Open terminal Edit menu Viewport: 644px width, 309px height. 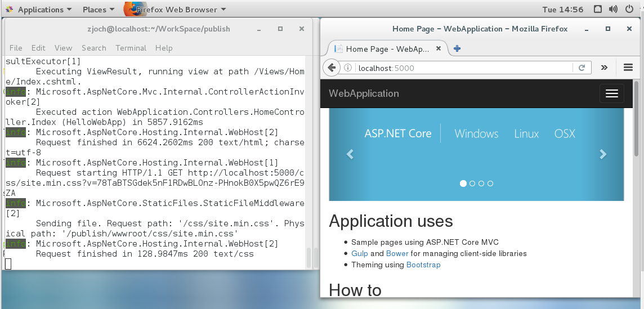tap(38, 48)
